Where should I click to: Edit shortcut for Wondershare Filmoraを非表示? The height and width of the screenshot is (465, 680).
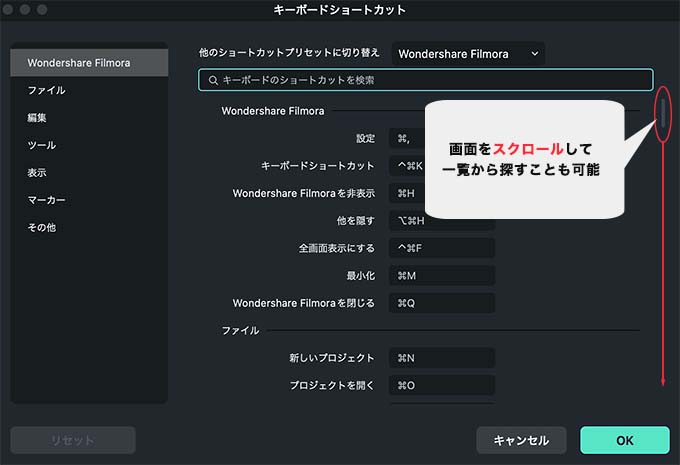(407, 193)
